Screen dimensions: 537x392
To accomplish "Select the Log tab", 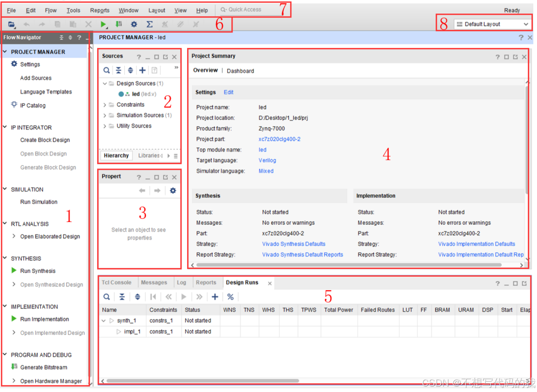I will click(181, 283).
